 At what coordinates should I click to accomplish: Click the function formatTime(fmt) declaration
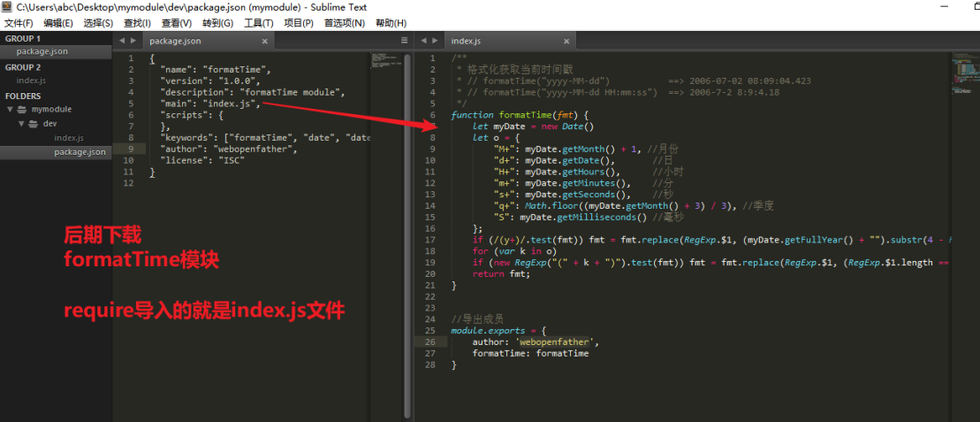pyautogui.click(x=520, y=115)
